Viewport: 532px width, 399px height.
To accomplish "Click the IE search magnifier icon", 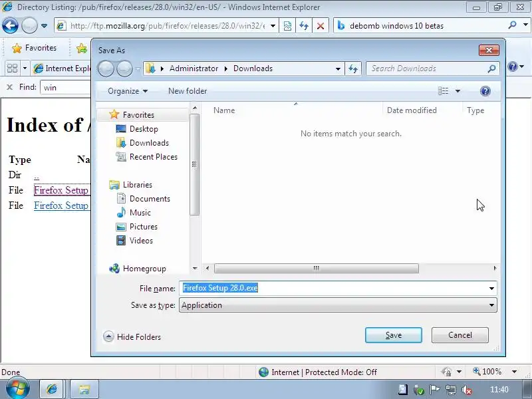I will click(512, 25).
